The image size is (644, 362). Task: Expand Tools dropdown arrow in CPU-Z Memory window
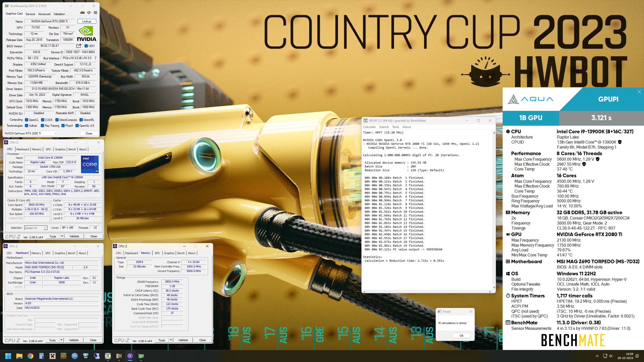tap(171, 340)
